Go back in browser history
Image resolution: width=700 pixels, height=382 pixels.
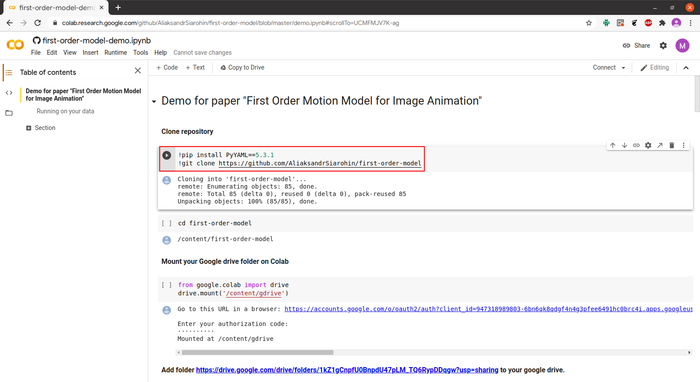pos(10,23)
